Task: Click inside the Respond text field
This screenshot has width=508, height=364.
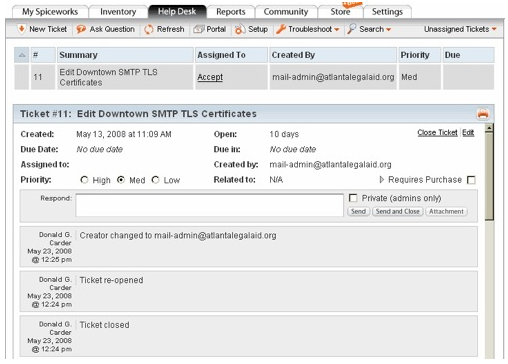Action: [x=209, y=205]
